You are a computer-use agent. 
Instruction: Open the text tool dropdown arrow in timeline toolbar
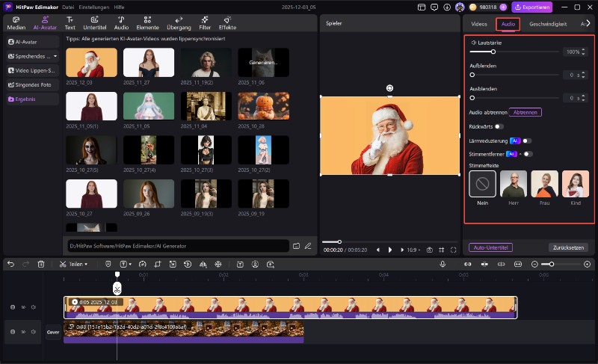pos(130,264)
